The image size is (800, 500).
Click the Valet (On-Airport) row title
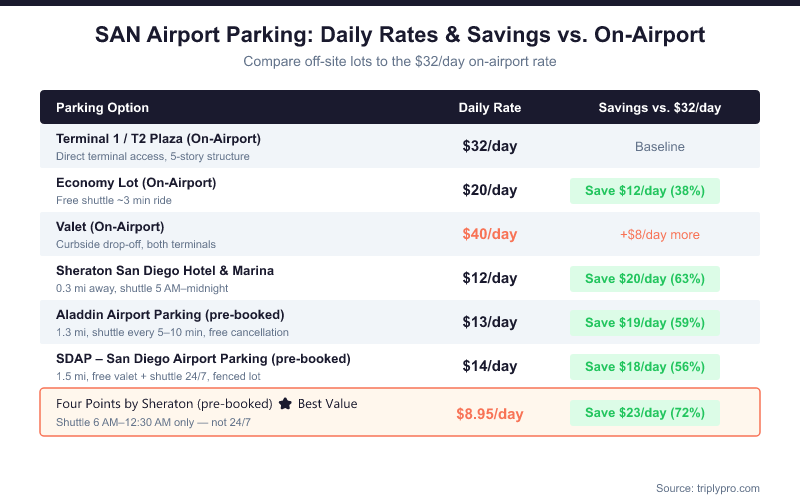pyautogui.click(x=110, y=226)
